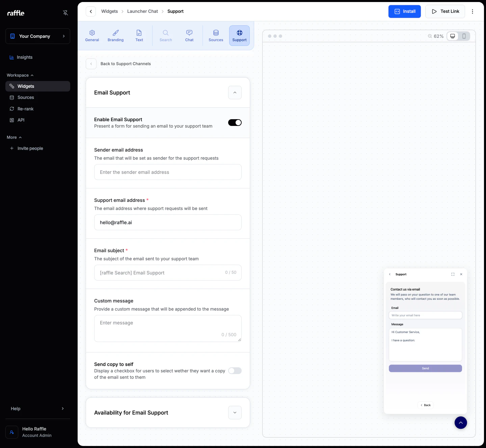The image size is (486, 448).
Task: Collapse the Workspace group
Action: click(20, 75)
